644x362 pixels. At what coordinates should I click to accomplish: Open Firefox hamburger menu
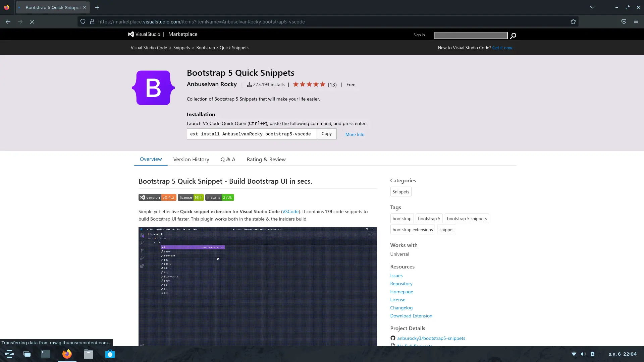click(x=636, y=22)
